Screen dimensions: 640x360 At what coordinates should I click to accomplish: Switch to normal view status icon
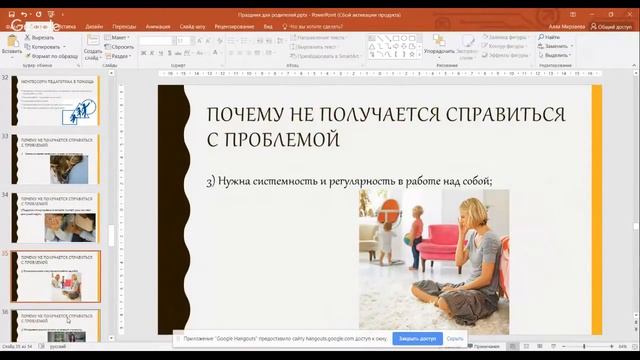pyautogui.click(x=513, y=346)
